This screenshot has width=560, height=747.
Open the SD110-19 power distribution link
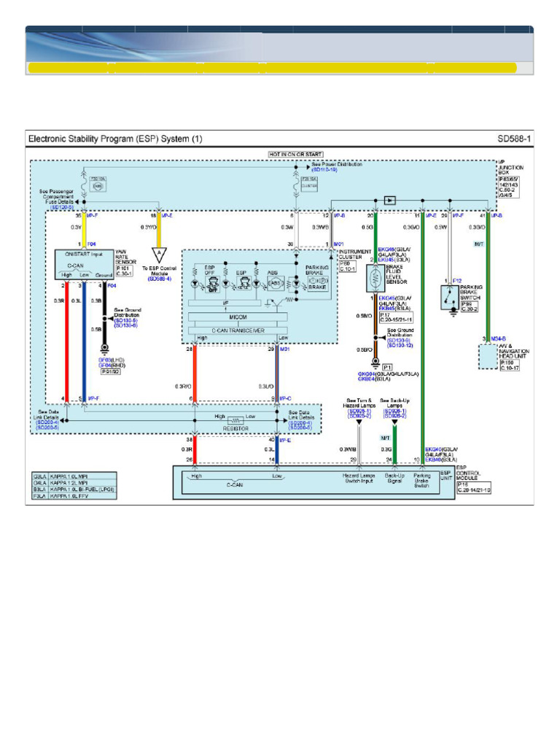pyautogui.click(x=324, y=169)
